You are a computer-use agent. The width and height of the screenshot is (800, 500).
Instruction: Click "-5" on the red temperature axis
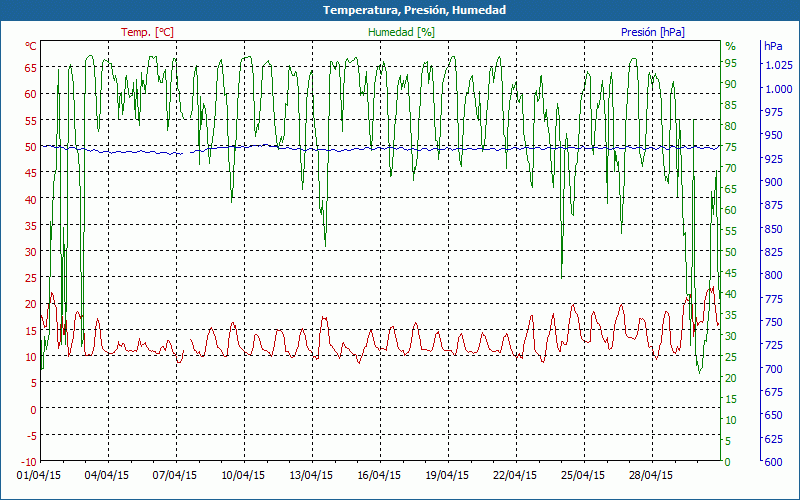coord(32,435)
